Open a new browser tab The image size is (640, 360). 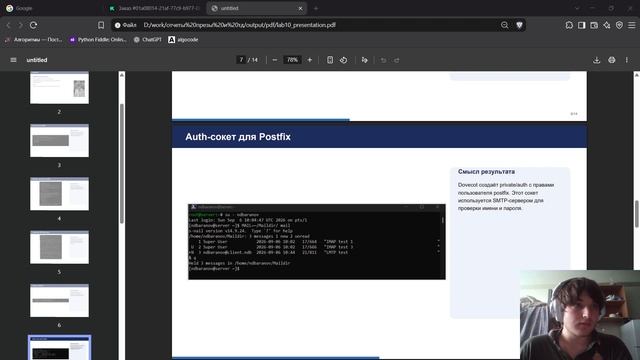point(316,8)
